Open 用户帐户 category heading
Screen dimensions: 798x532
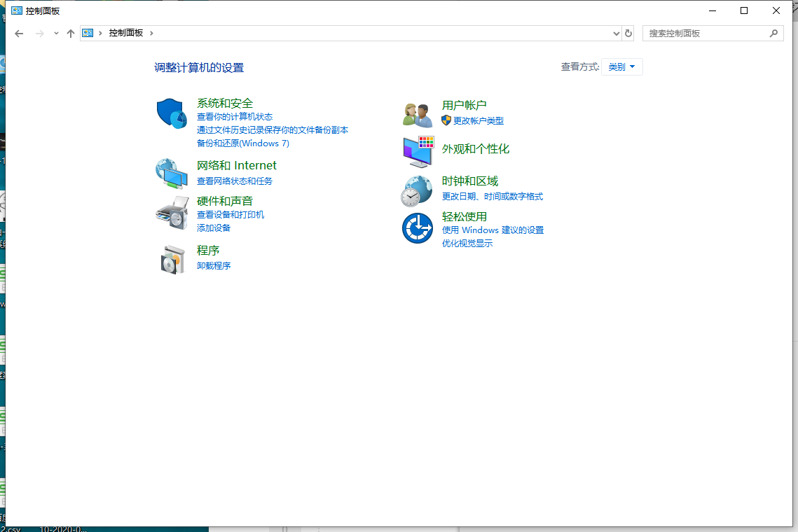tap(464, 105)
